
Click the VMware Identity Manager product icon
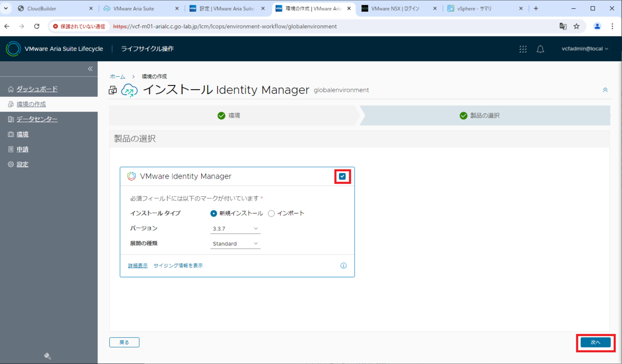132,176
